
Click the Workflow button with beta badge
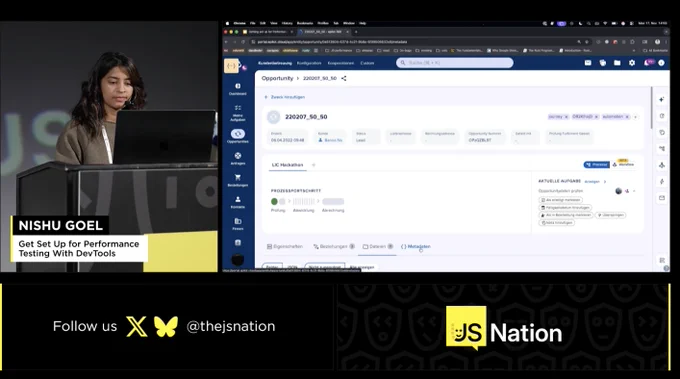coord(623,165)
